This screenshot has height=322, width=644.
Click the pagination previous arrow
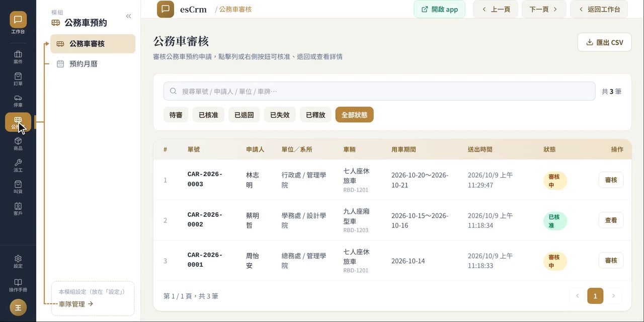(x=577, y=296)
